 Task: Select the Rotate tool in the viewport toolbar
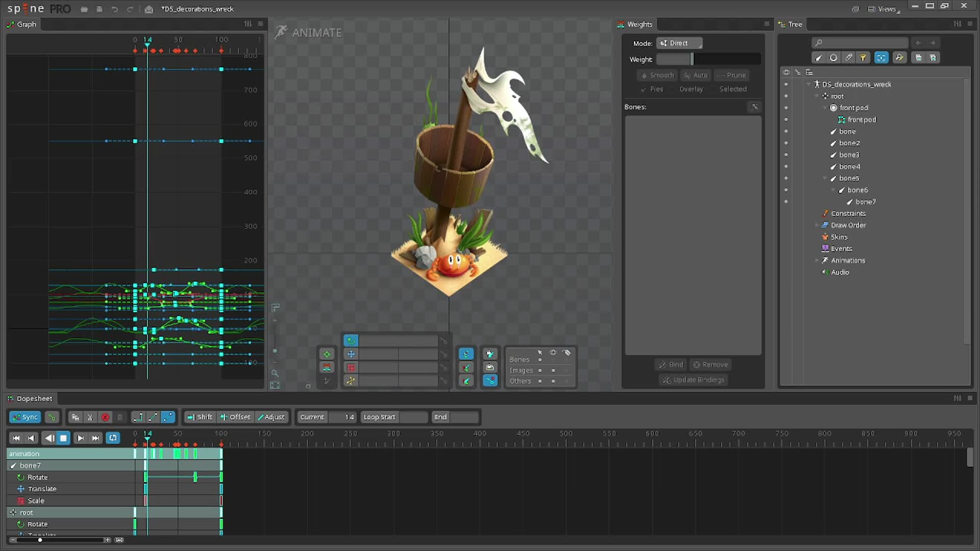(x=351, y=340)
